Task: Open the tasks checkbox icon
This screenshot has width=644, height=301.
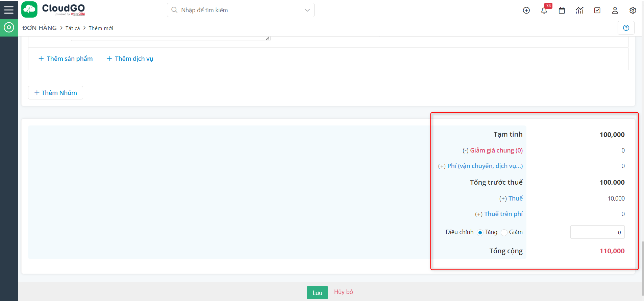Action: (x=597, y=10)
